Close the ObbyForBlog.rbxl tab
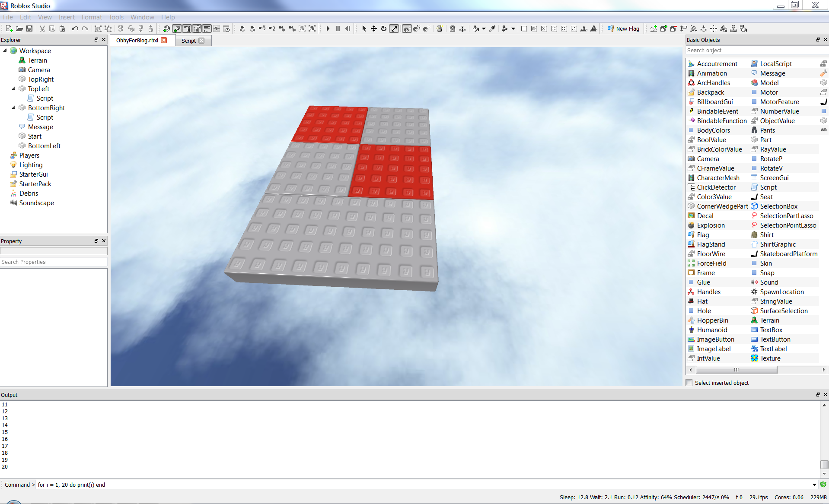Viewport: 829px width, 504px height. [x=164, y=40]
